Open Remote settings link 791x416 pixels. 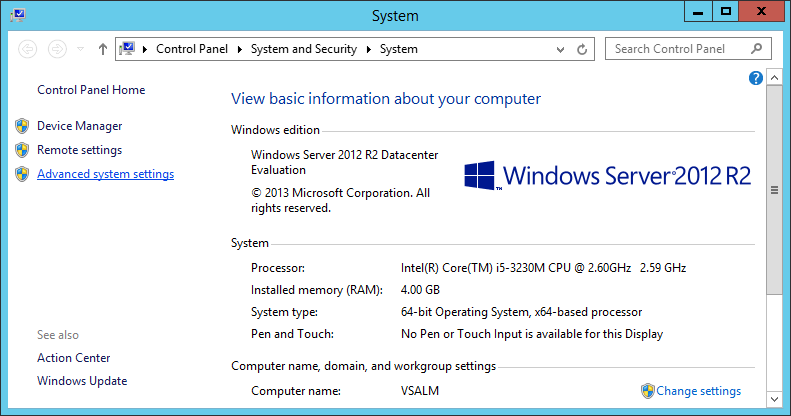pyautogui.click(x=80, y=150)
